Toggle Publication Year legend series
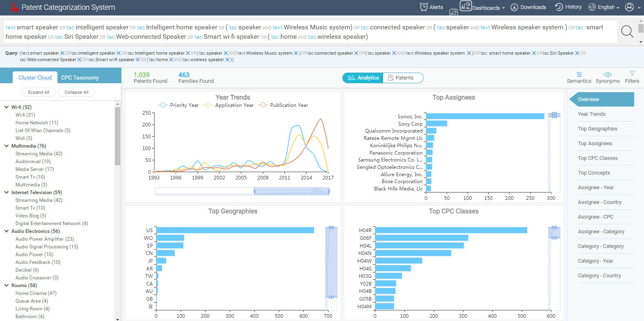644x321 pixels. 284,105
